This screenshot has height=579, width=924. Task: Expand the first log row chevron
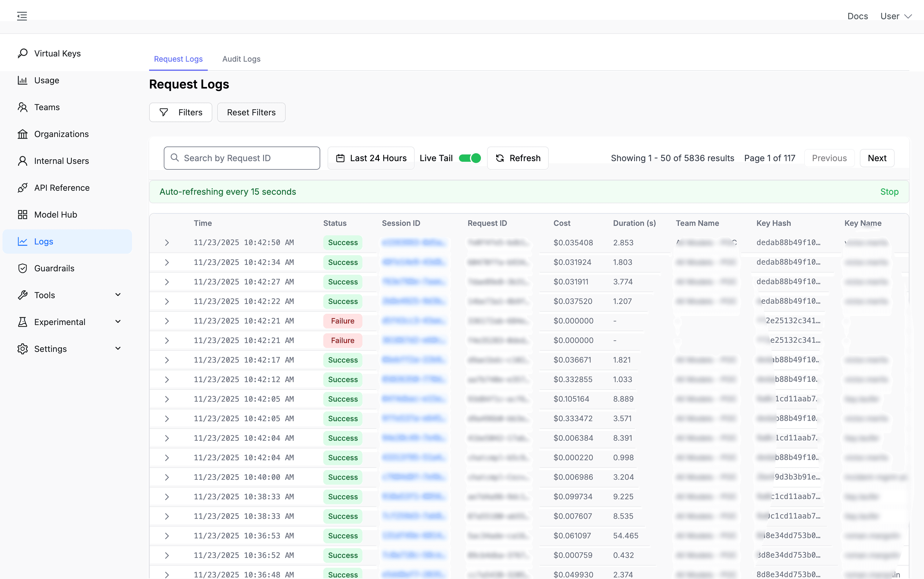click(x=167, y=242)
